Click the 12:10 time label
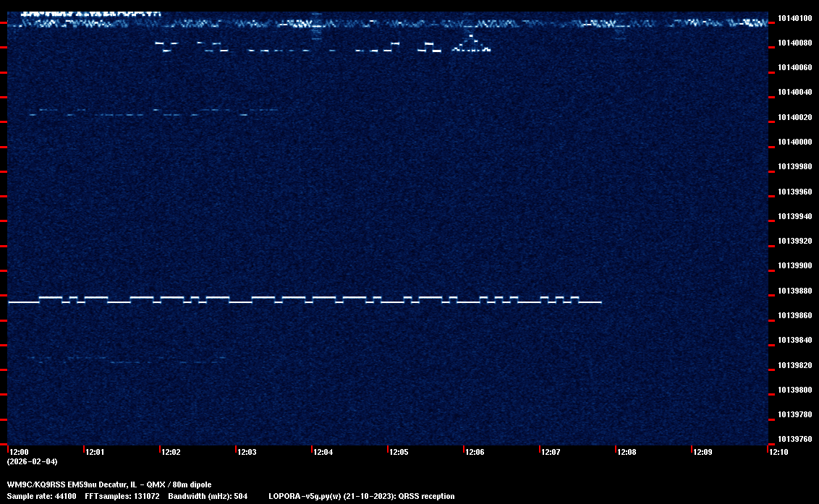 coord(778,452)
